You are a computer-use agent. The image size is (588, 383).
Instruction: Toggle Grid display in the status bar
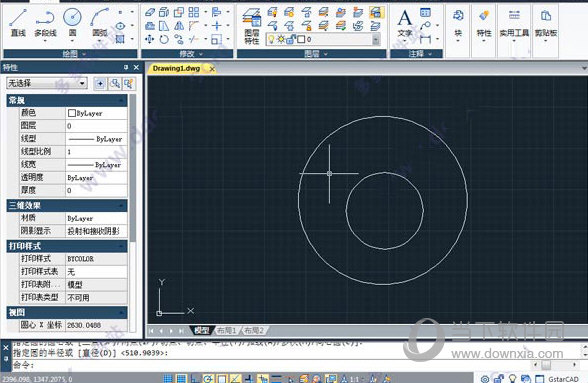click(181, 378)
